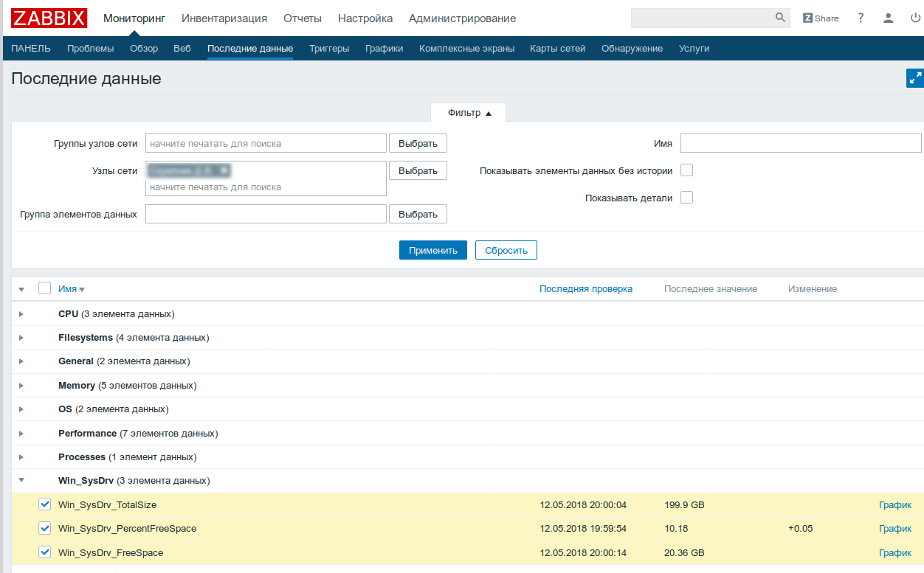
Task: Uncheck the Win_SysDrv_FreeSpace checkbox
Action: coord(44,552)
